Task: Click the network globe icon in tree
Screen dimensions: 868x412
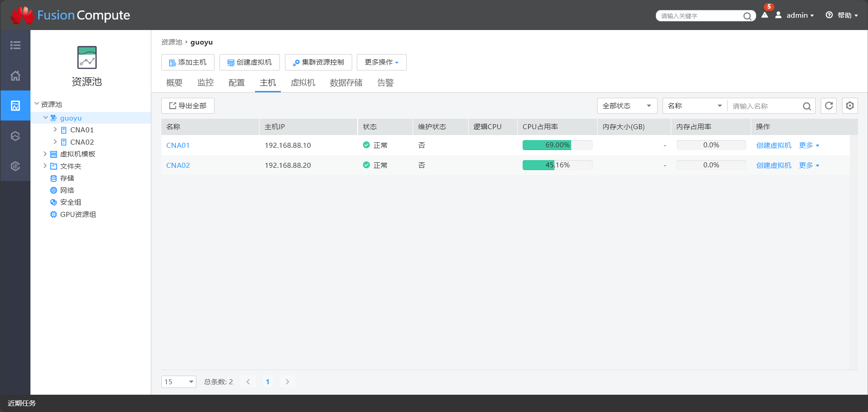Action: click(x=54, y=190)
